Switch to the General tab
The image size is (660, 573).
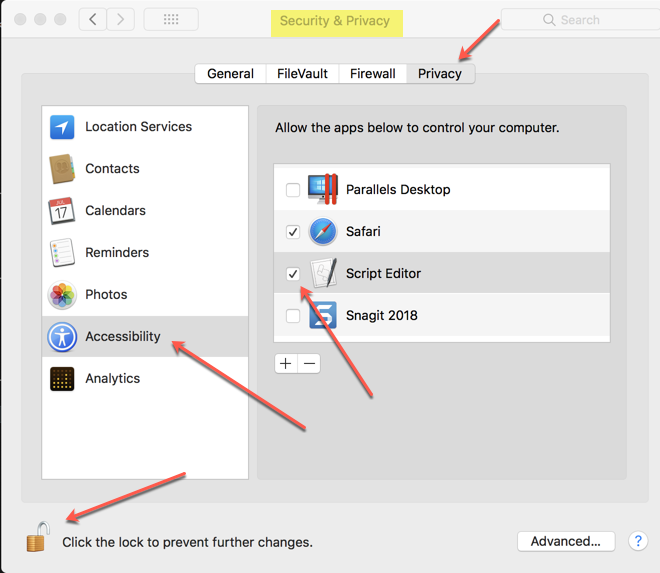pyautogui.click(x=231, y=74)
